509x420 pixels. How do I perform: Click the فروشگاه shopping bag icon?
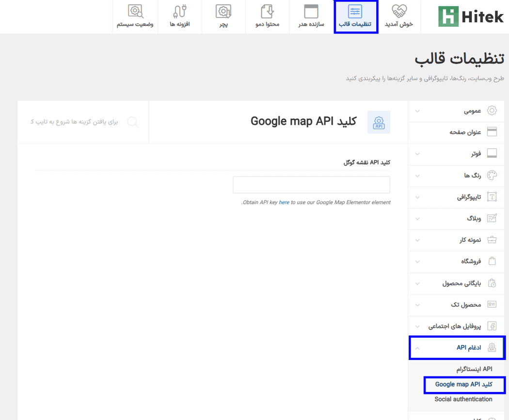pos(492,261)
